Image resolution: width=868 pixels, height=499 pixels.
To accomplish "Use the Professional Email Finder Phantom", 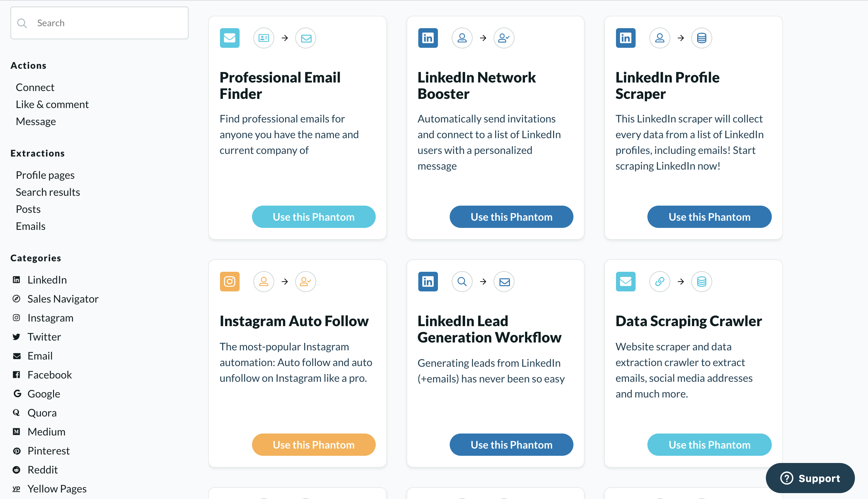I will (x=314, y=217).
